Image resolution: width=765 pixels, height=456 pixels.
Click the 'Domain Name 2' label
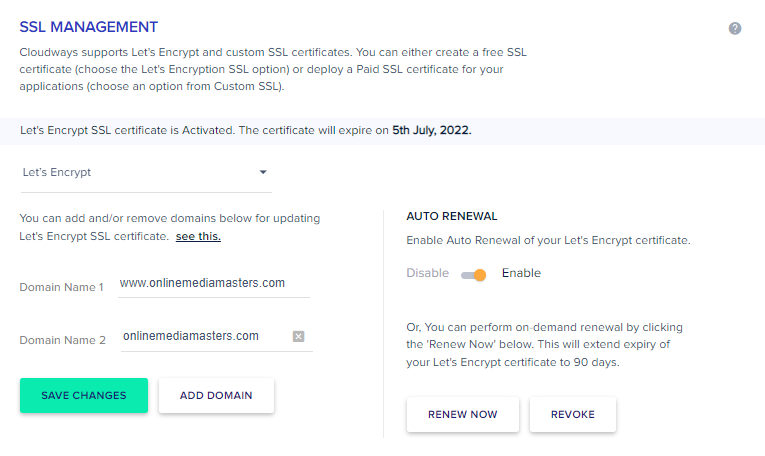click(62, 340)
